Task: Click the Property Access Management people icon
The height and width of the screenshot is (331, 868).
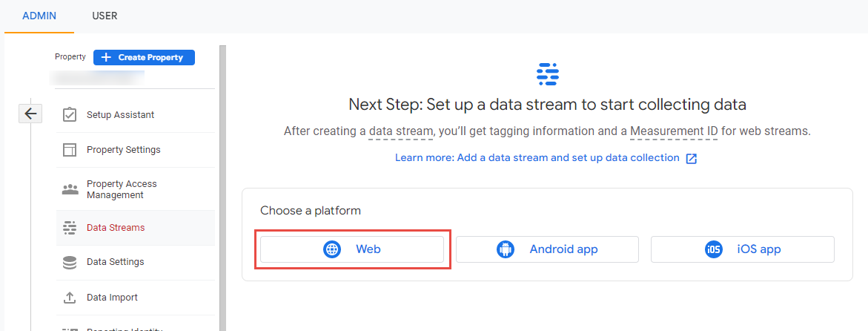Action: tap(70, 190)
